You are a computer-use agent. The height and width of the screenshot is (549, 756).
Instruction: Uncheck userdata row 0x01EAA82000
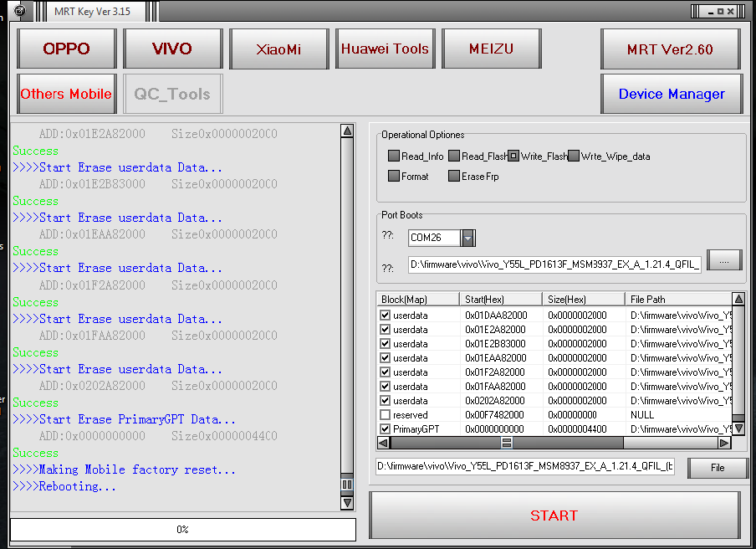tap(385, 358)
